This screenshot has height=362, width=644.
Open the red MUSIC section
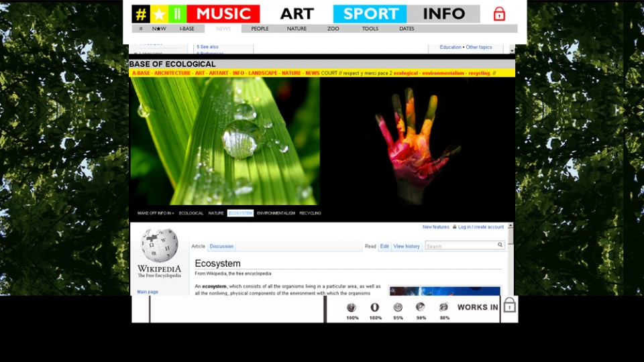pos(223,14)
